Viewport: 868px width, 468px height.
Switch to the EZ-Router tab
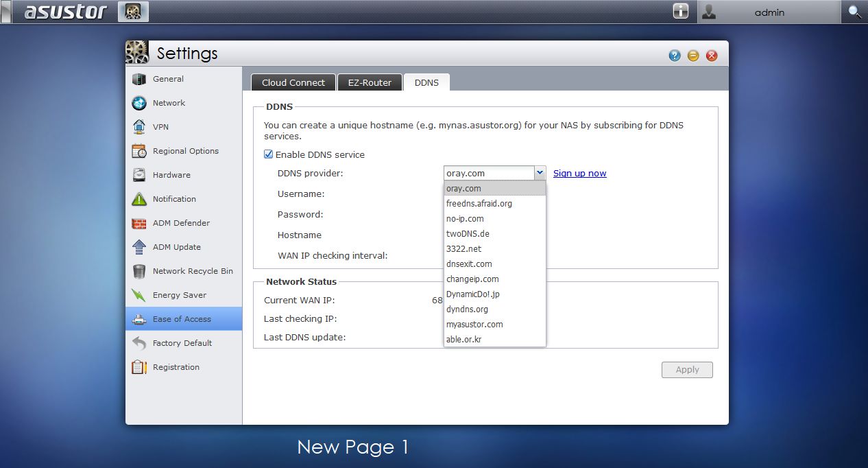(370, 82)
